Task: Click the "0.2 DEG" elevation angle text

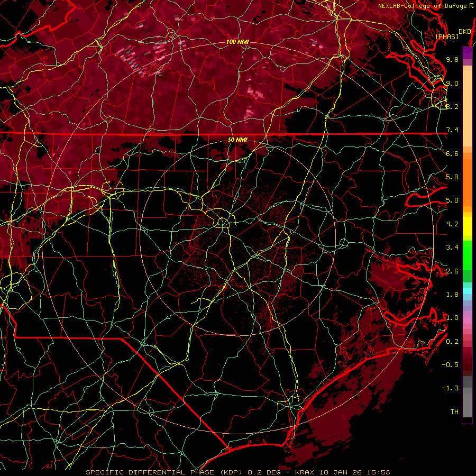Action: click(x=264, y=472)
